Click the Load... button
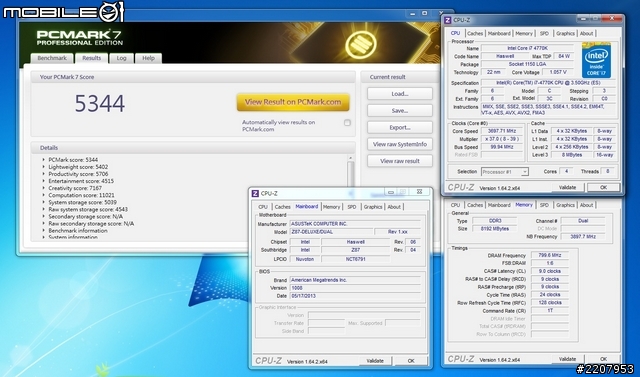640x377 pixels. (x=400, y=94)
